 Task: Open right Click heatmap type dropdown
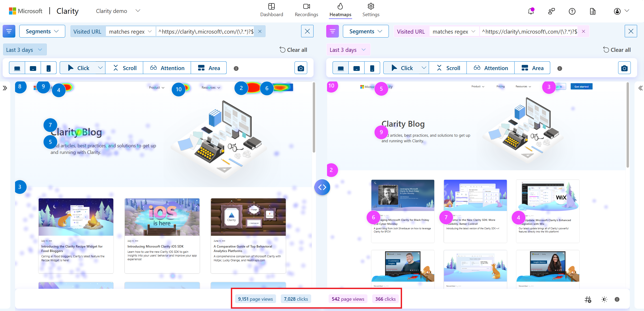point(424,68)
